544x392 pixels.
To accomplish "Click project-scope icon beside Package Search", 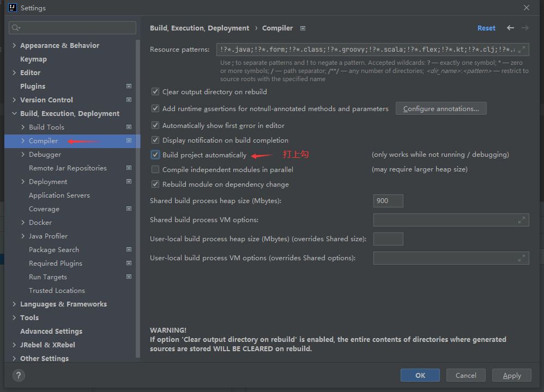I will pyautogui.click(x=129, y=249).
